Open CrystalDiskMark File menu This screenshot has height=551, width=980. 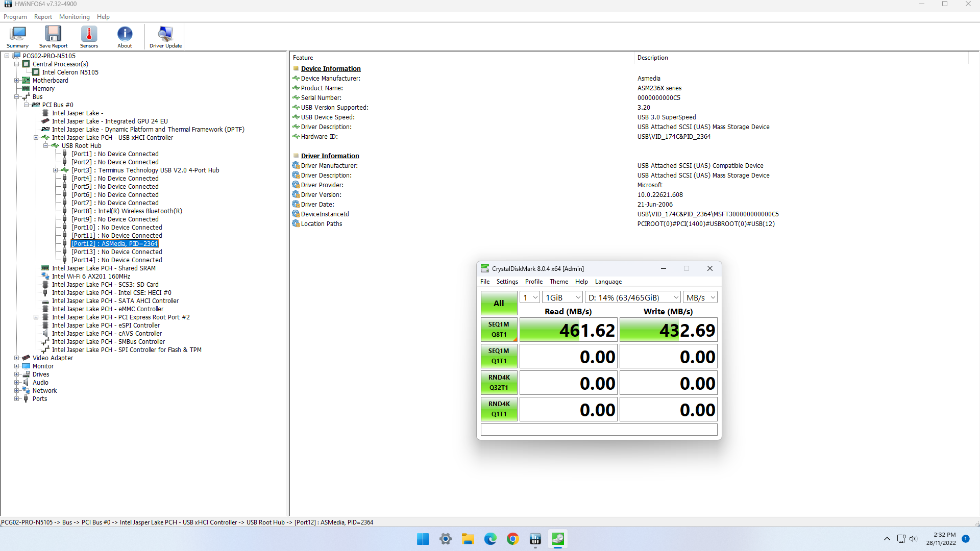coord(485,282)
